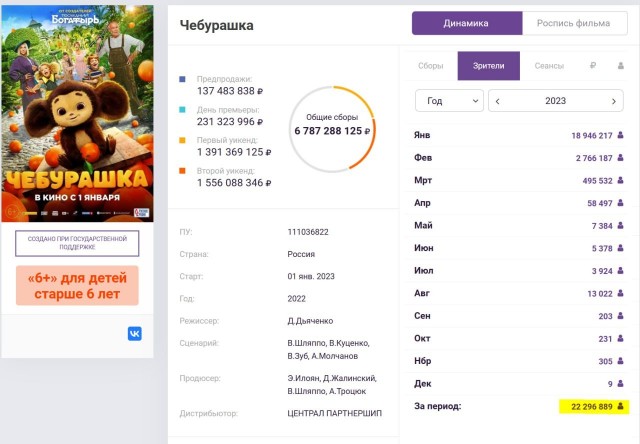Image resolution: width=640 pixels, height=444 pixels.
Task: Click the director name Д.Дьяченко
Action: click(x=310, y=321)
